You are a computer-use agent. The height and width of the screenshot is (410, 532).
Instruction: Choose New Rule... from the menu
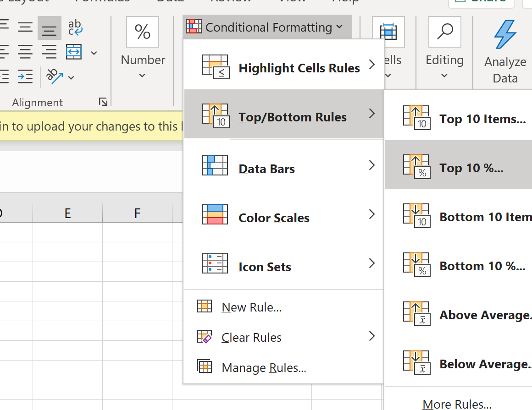pyautogui.click(x=284, y=307)
